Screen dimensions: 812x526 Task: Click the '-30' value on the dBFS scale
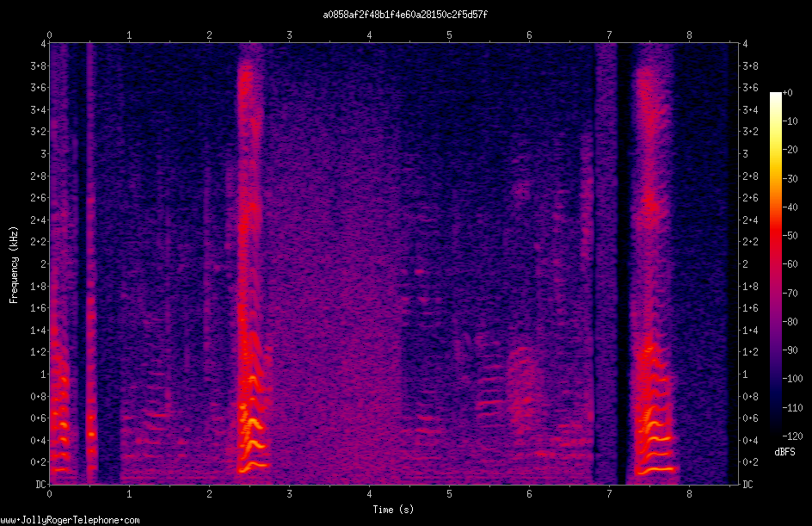790,179
